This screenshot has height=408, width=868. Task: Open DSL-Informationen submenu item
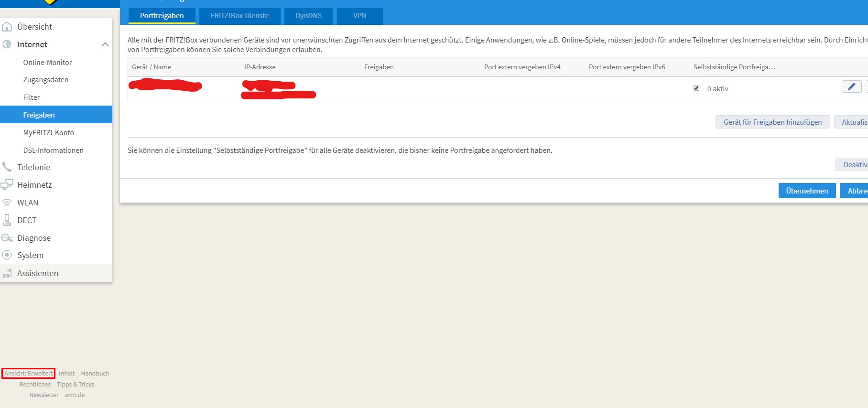point(53,150)
